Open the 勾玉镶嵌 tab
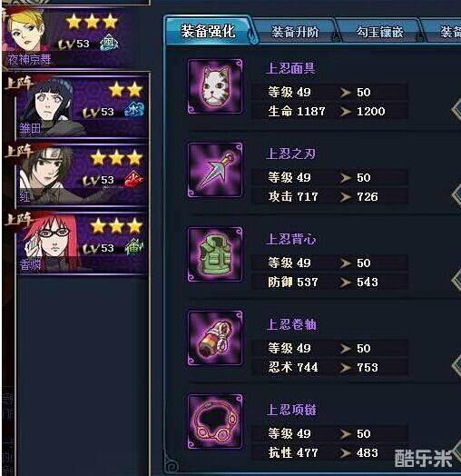The width and height of the screenshot is (461, 476). point(379,32)
